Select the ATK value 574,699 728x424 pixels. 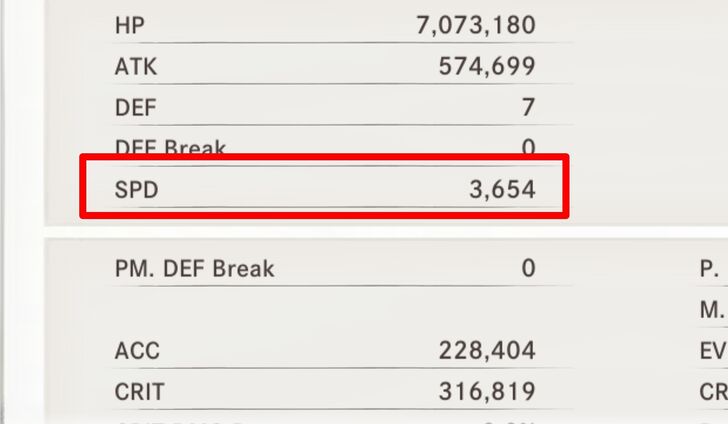[487, 67]
